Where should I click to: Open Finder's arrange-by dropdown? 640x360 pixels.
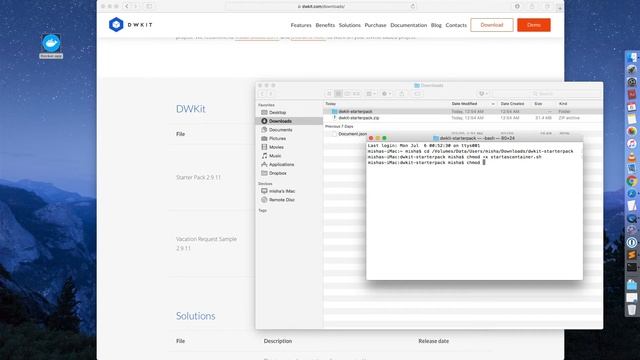point(371,94)
